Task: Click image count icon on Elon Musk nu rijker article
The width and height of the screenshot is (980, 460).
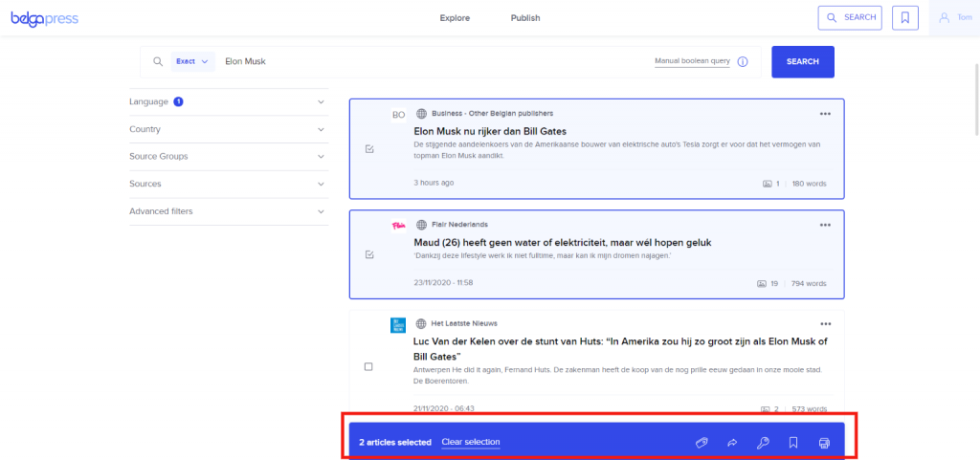Action: tap(767, 185)
